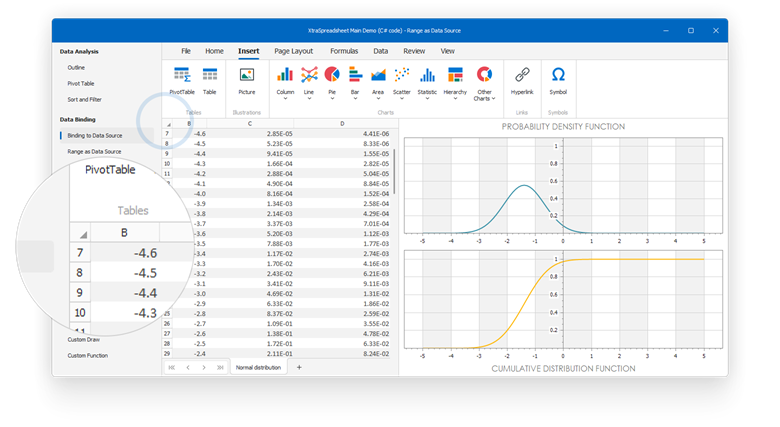Open the Outline demo in sidebar
Image resolution: width=780 pixels, height=427 pixels.
[76, 67]
